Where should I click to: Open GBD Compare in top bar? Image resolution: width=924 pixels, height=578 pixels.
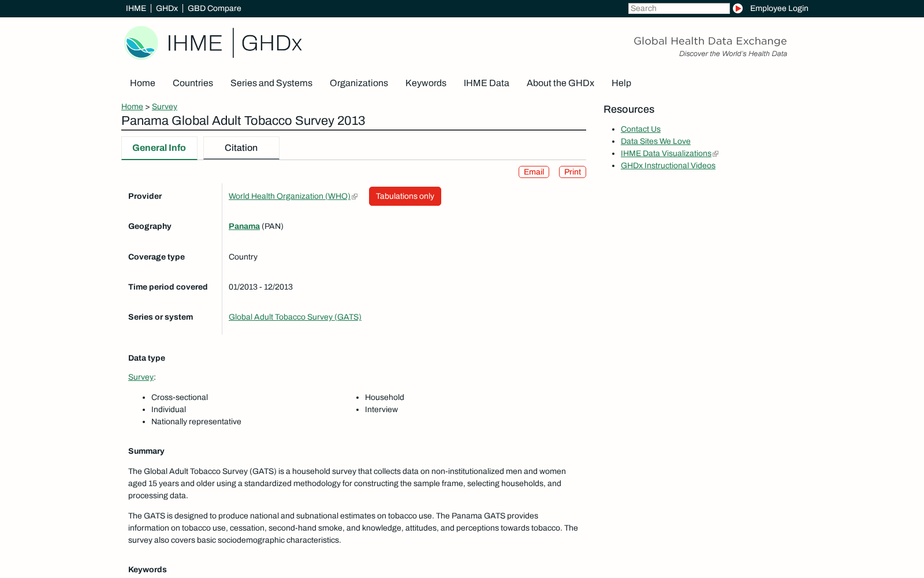click(x=214, y=8)
